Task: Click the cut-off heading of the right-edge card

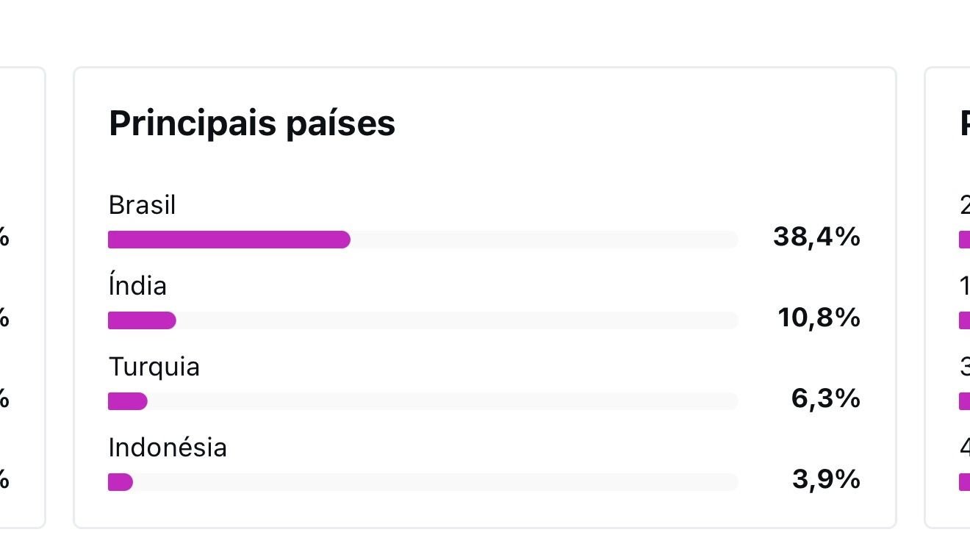Action: pos(964,123)
